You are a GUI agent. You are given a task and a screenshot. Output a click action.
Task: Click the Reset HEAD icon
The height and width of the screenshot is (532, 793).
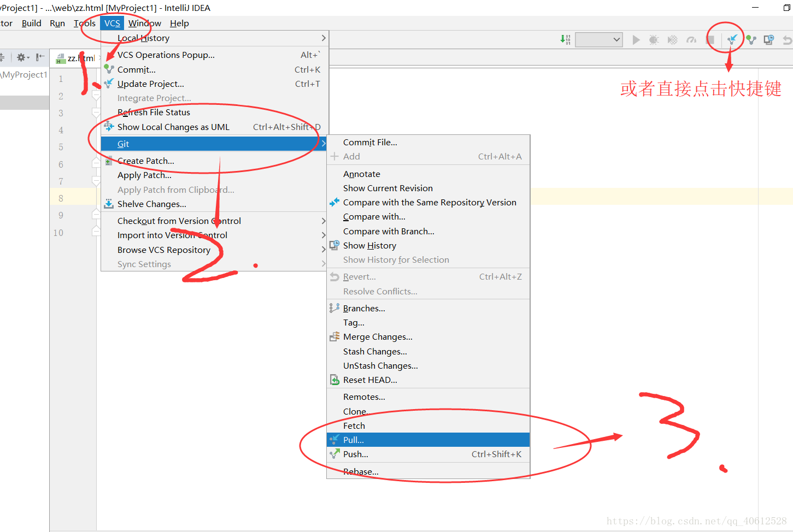point(334,380)
